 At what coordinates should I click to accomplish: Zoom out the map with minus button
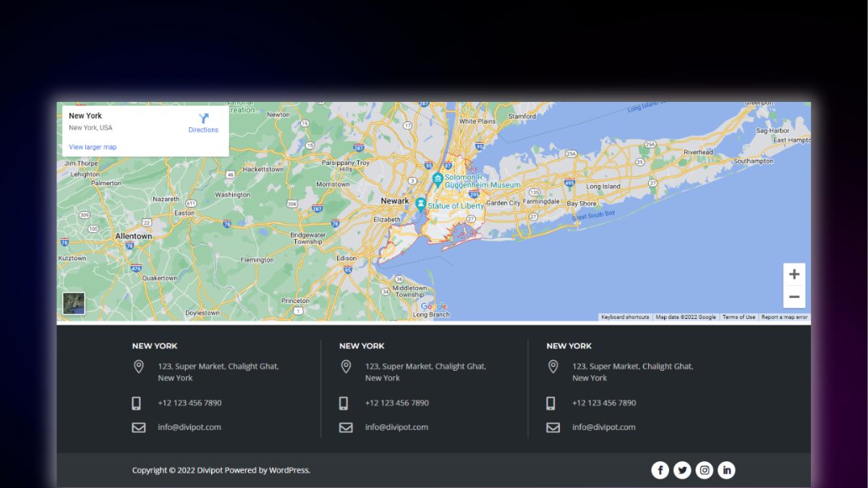point(794,297)
